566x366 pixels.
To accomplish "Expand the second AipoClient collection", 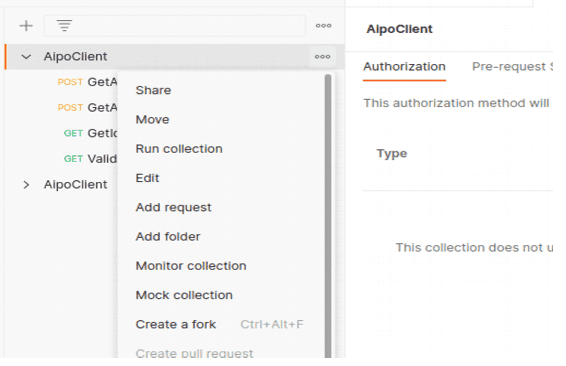I will 26,185.
